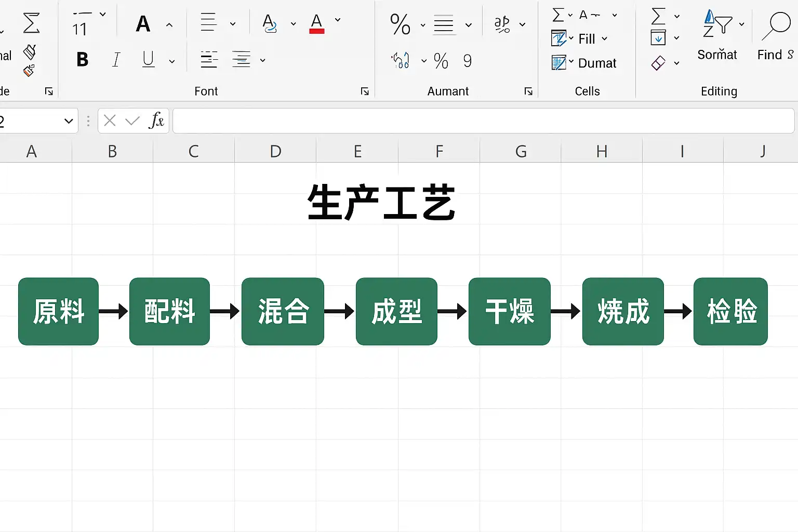Open the font size dropdown arrow
The width and height of the screenshot is (798, 532).
[102, 15]
